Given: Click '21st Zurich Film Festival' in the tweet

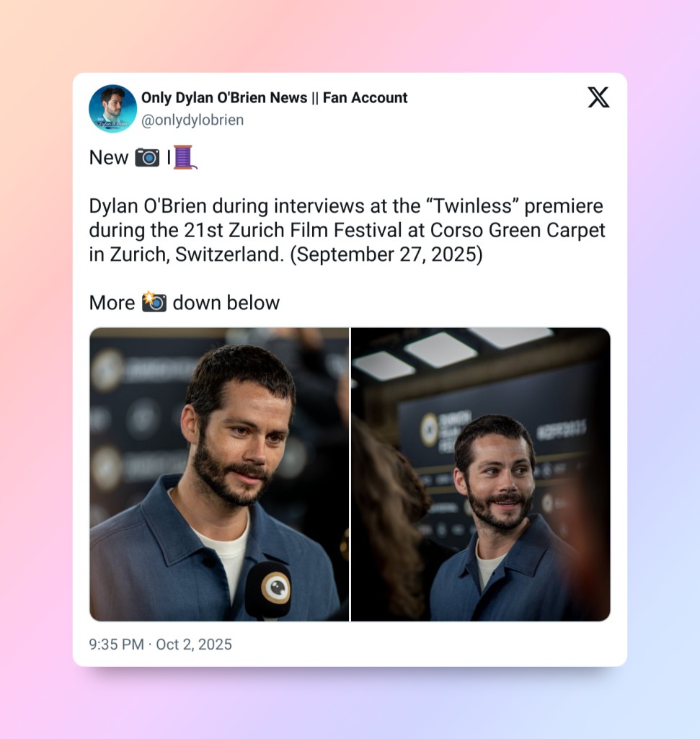Looking at the screenshot, I should [293, 231].
